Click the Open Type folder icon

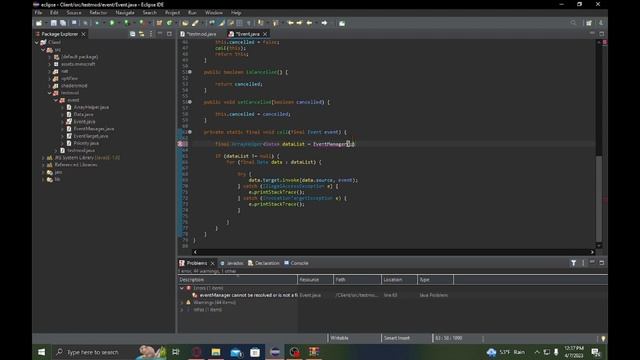tap(185, 23)
